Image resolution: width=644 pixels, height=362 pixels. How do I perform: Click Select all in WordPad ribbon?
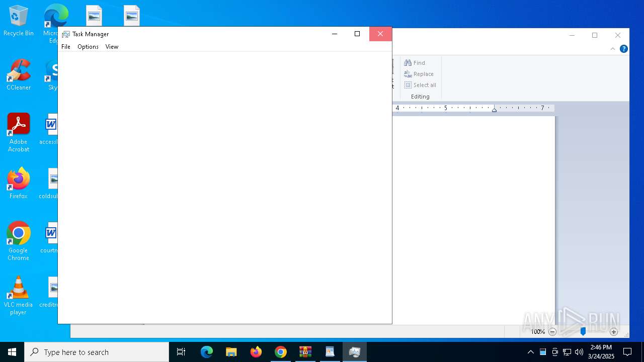point(421,85)
